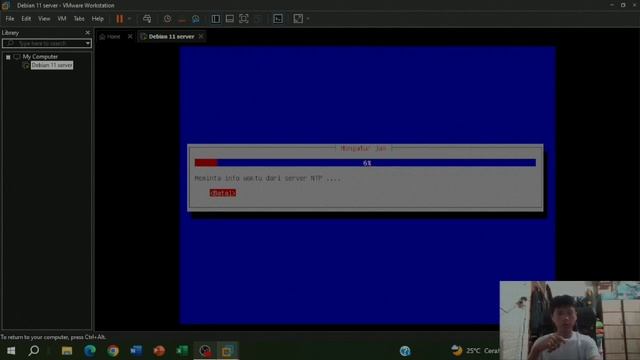Open the Help menu

pos(98,19)
